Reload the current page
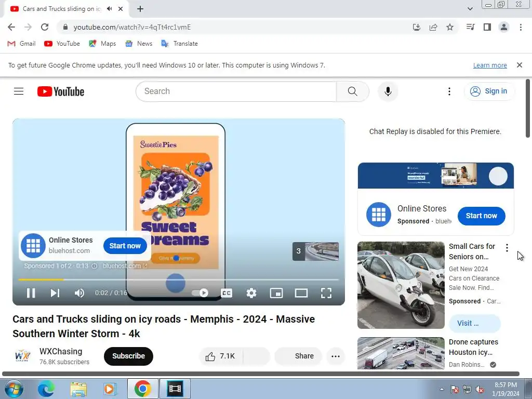 point(45,27)
